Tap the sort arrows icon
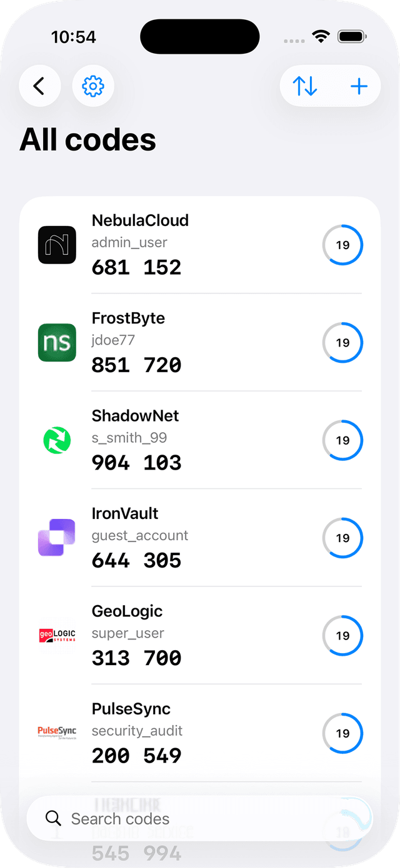The height and width of the screenshot is (868, 400). pyautogui.click(x=306, y=86)
